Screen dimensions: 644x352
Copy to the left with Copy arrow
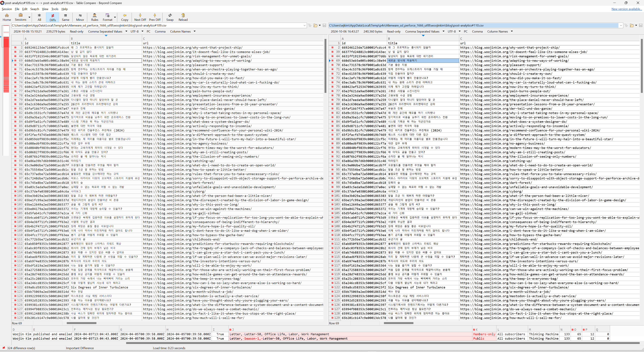124,17
